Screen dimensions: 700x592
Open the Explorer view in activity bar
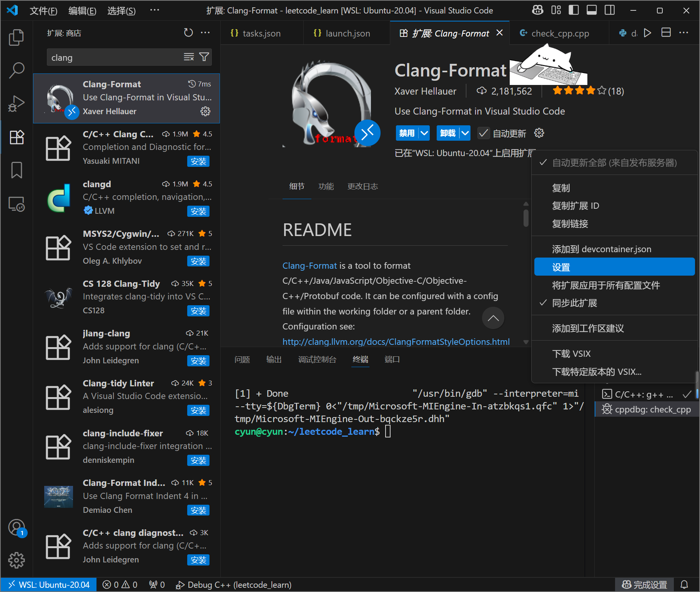click(x=17, y=37)
